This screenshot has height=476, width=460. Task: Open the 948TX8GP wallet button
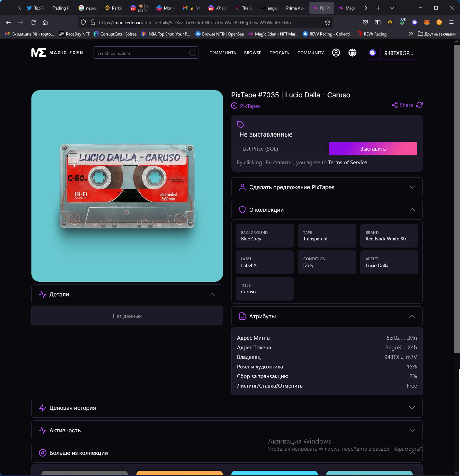click(x=391, y=53)
